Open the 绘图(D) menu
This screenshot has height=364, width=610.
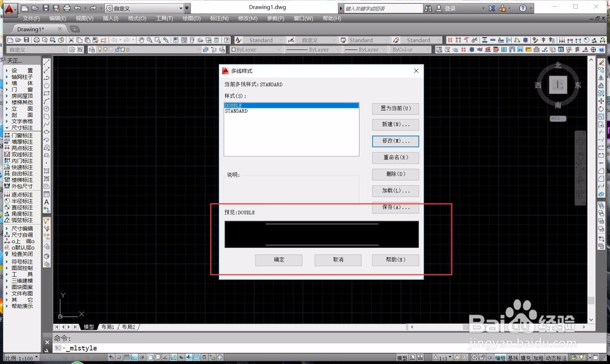(x=192, y=18)
